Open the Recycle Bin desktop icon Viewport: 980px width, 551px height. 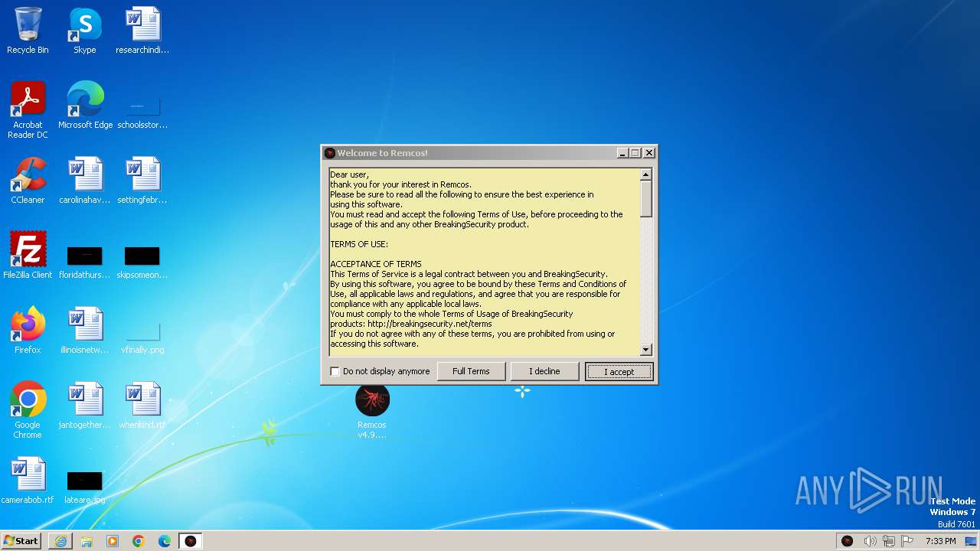point(28,31)
